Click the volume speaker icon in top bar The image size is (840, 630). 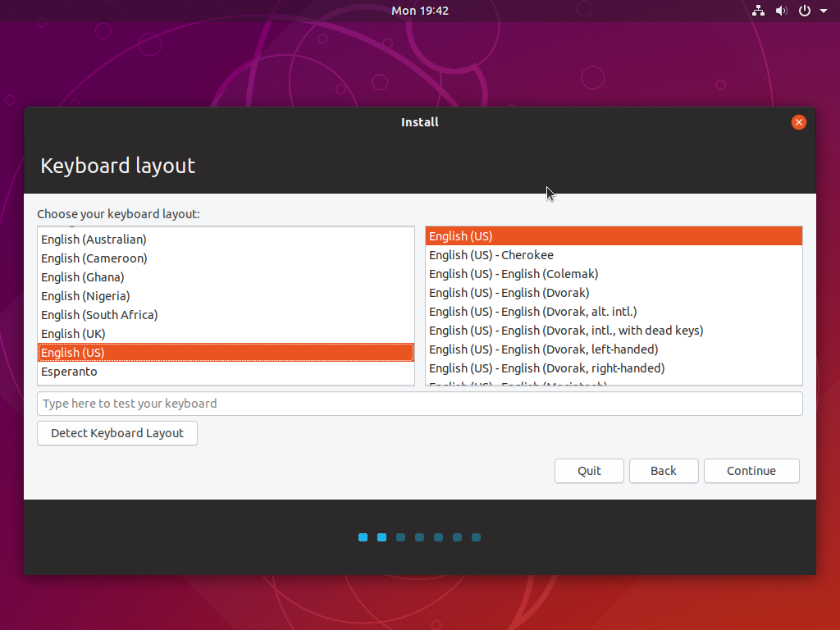[782, 11]
